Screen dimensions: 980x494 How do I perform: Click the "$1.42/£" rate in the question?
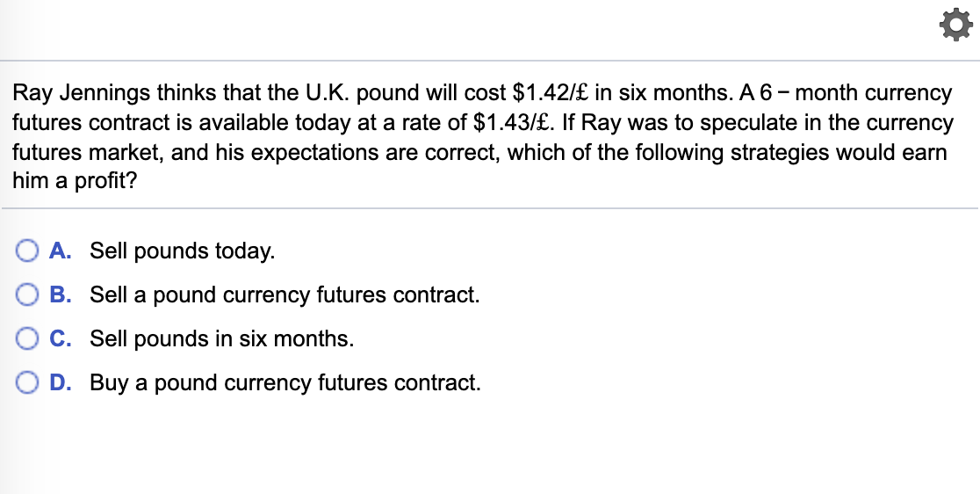(x=551, y=92)
